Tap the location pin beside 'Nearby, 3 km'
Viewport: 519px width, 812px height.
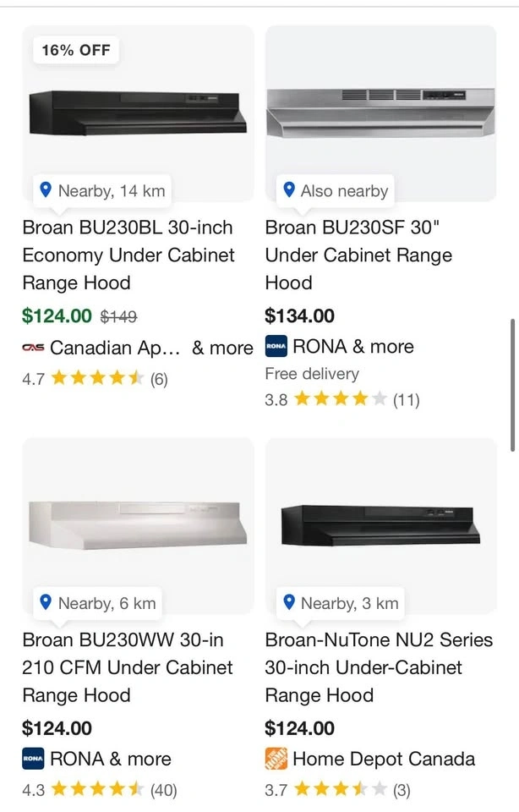tap(289, 603)
